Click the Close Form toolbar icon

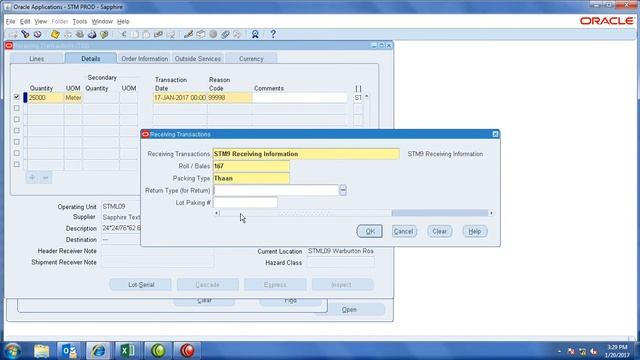pos(104,34)
